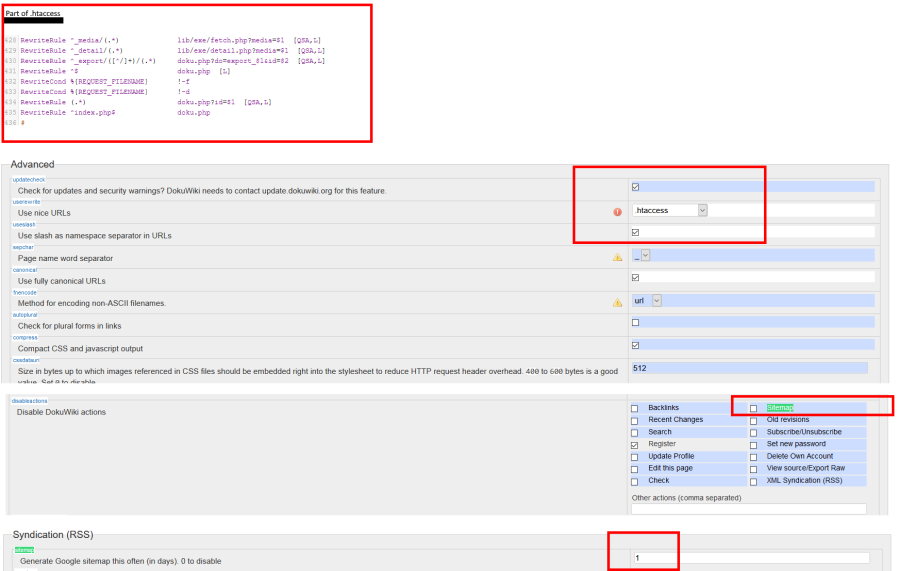
Task: Uncheck the Register disable action checkbox
Action: 635,445
